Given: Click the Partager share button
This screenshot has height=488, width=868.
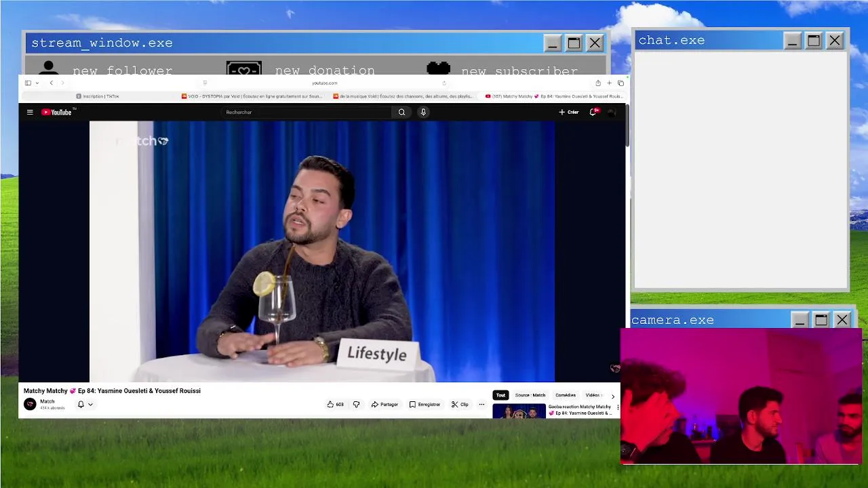Looking at the screenshot, I should pos(384,405).
